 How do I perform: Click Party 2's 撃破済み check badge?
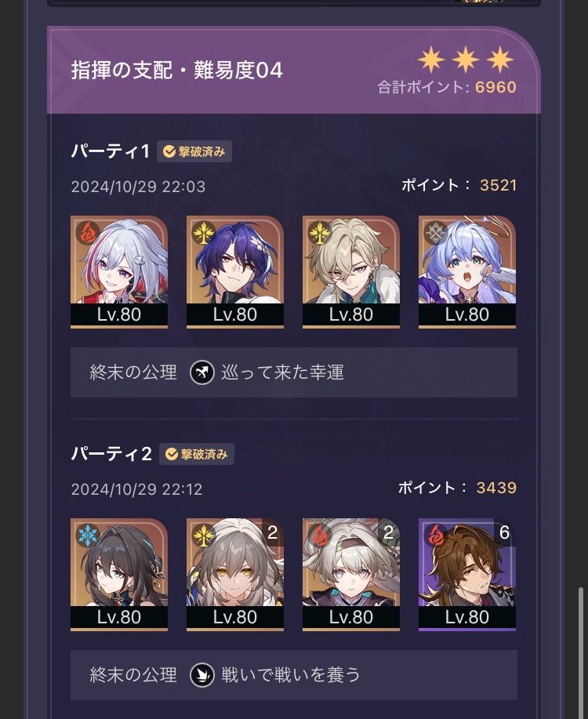coord(197,454)
